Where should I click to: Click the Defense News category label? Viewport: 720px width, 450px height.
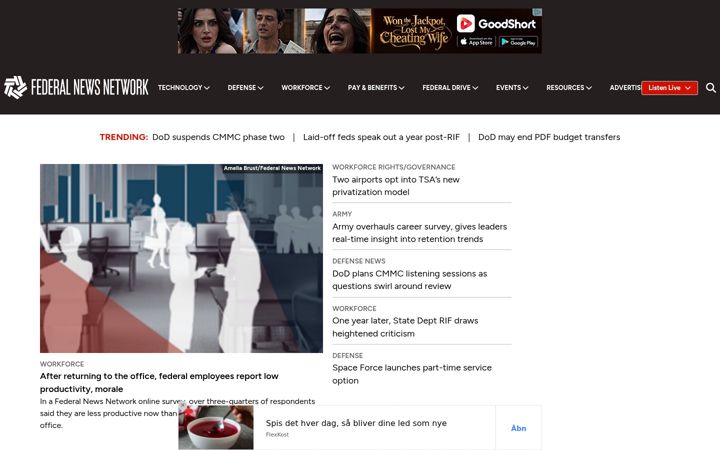(359, 261)
